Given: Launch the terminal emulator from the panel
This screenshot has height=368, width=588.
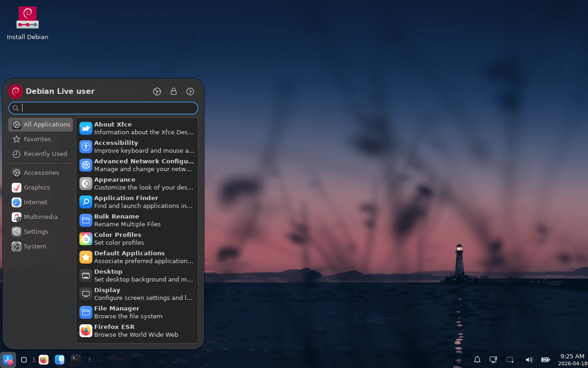Looking at the screenshot, I should coord(76,360).
